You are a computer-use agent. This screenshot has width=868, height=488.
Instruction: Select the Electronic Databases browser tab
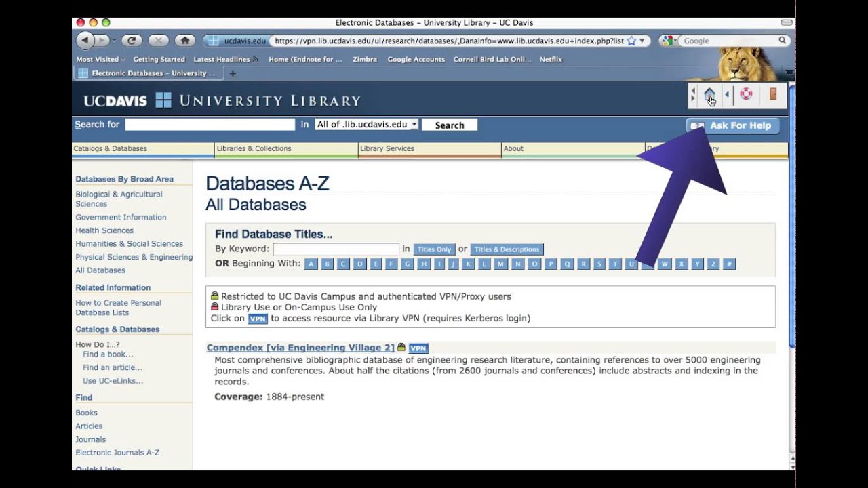coord(148,73)
